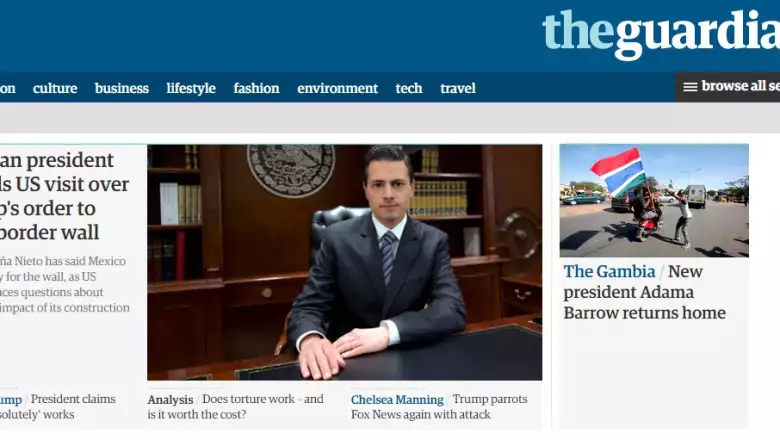This screenshot has width=780, height=440.
Task: Select the fashion nav item
Action: coord(256,88)
